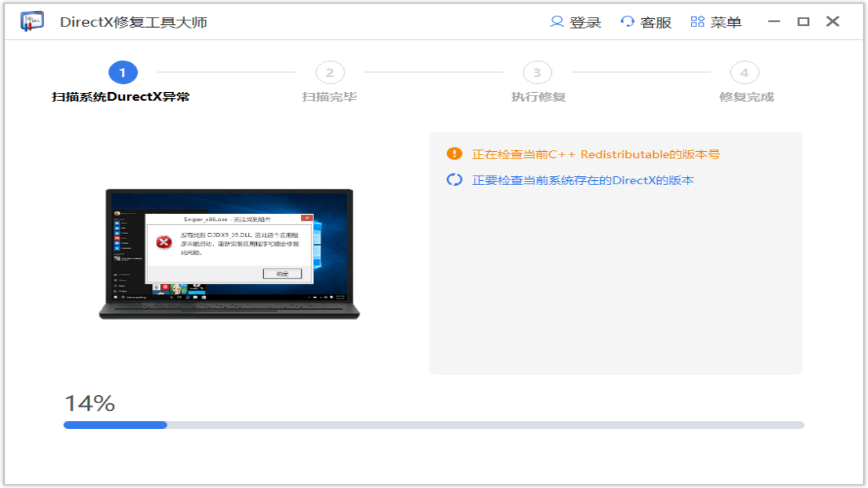Click the laptop error screenshot image
868x488 pixels.
click(229, 254)
